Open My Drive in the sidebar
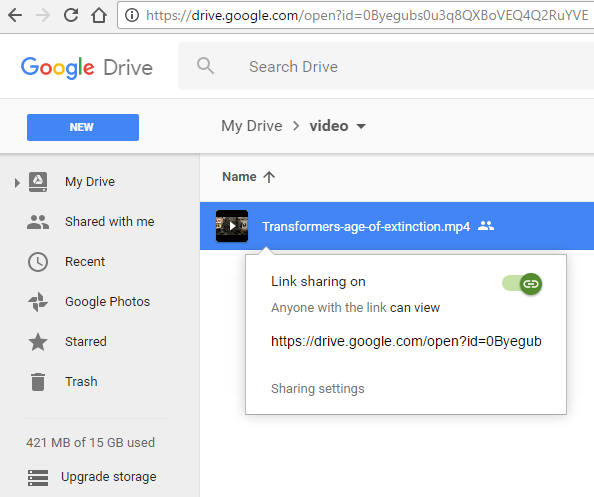The height and width of the screenshot is (497, 594). point(90,182)
